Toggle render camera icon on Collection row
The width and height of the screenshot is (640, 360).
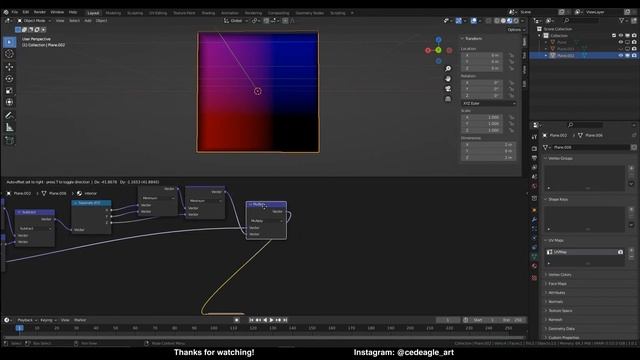pyautogui.click(x=634, y=36)
